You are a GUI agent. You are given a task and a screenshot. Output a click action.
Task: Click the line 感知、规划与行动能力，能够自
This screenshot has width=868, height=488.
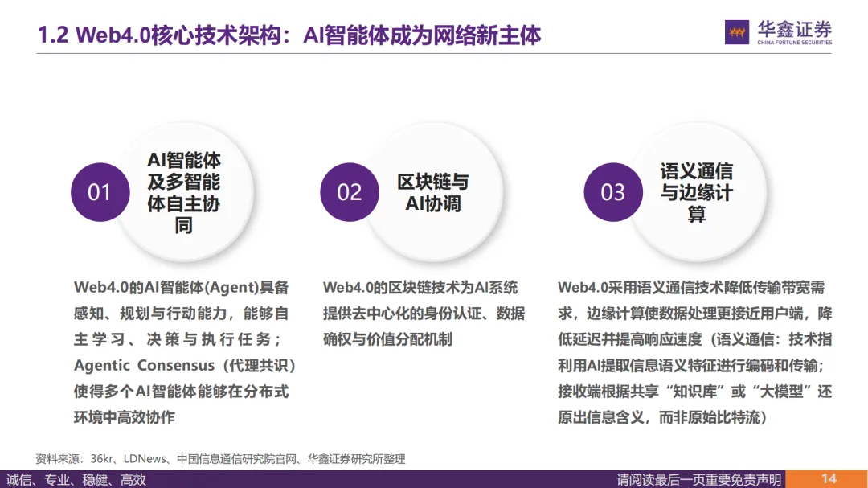[x=182, y=314]
